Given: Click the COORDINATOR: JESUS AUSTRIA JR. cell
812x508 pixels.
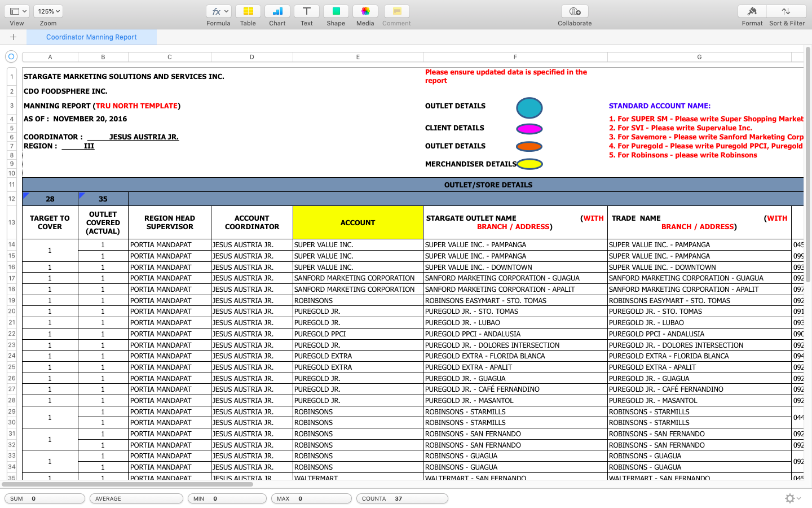Looking at the screenshot, I should coord(101,137).
